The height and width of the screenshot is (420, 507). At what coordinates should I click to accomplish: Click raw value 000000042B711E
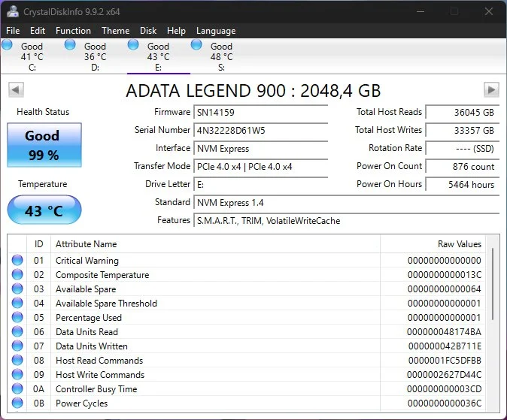pyautogui.click(x=445, y=346)
